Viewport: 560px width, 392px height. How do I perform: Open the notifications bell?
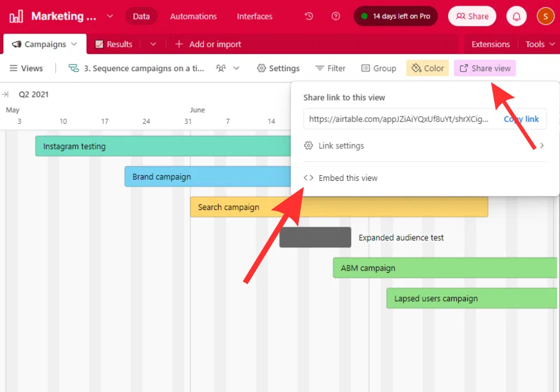coord(516,16)
